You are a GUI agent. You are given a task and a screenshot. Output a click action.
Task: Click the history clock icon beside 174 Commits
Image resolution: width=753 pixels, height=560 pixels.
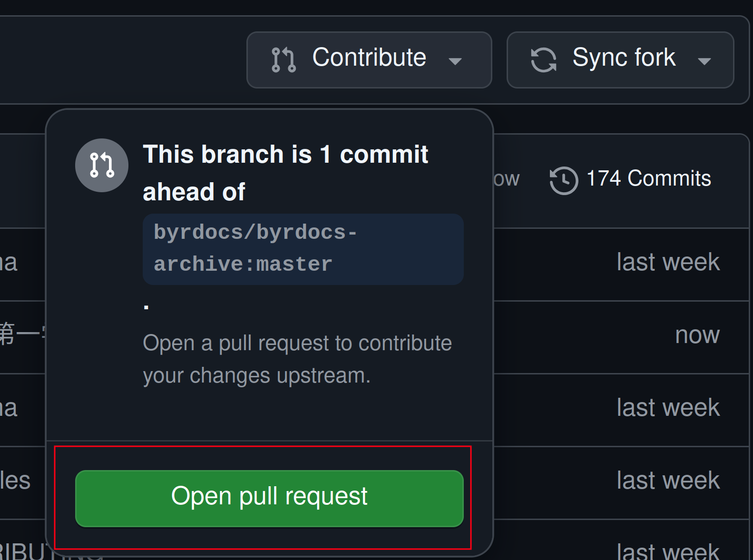coord(564,180)
